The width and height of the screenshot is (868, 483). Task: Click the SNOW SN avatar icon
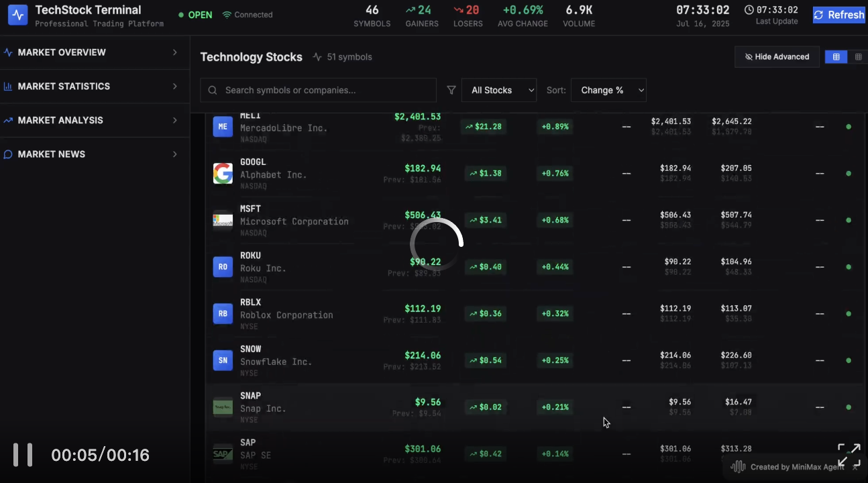(x=223, y=360)
